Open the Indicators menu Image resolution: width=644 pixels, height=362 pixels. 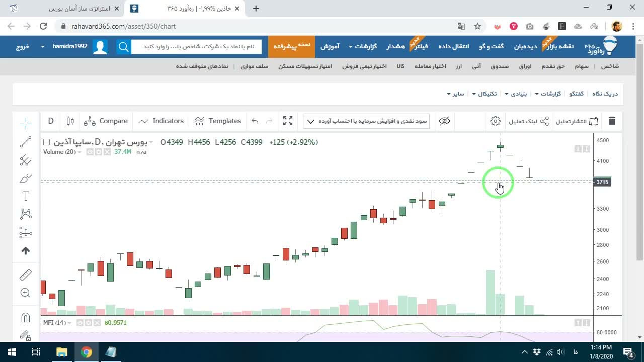[x=161, y=121]
